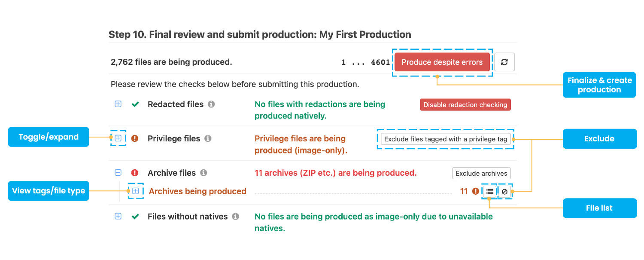Image resolution: width=644 pixels, height=260 pixels.
Task: Show info for Files without natives
Action: [x=235, y=216]
